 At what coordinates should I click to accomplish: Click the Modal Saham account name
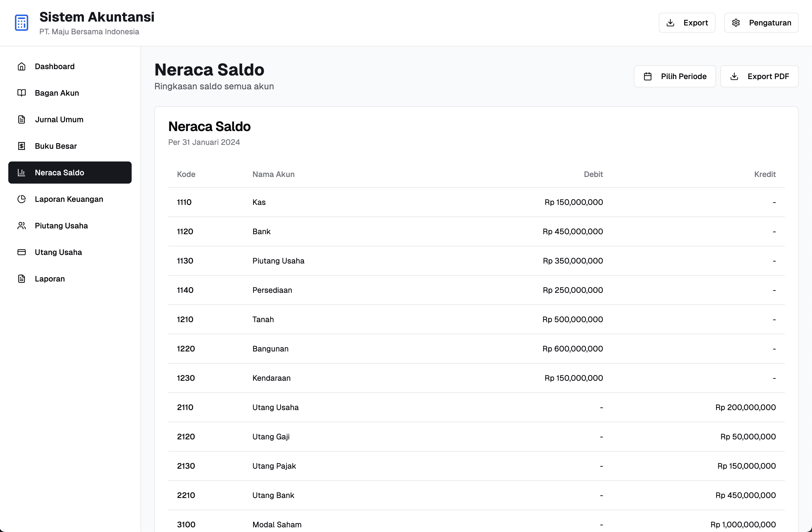277,525
